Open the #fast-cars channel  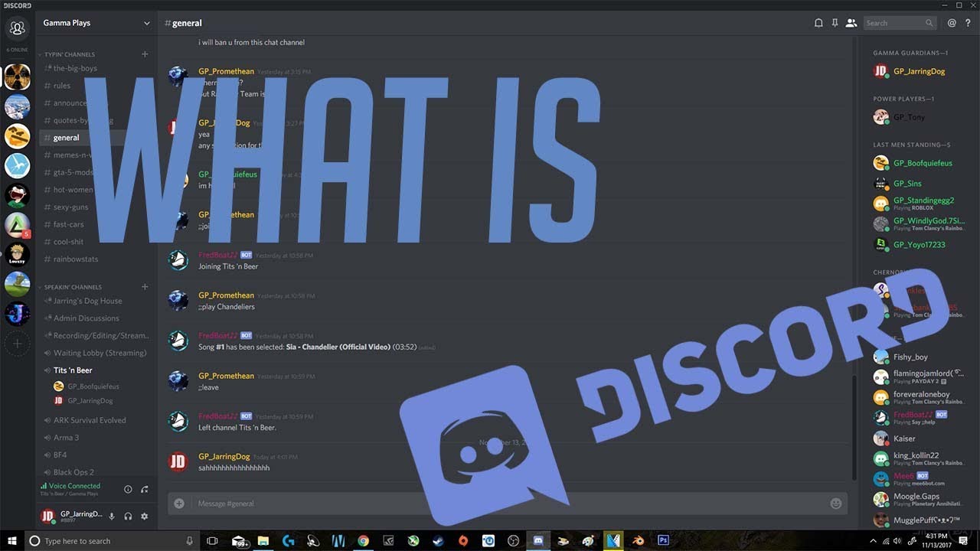pos(69,224)
